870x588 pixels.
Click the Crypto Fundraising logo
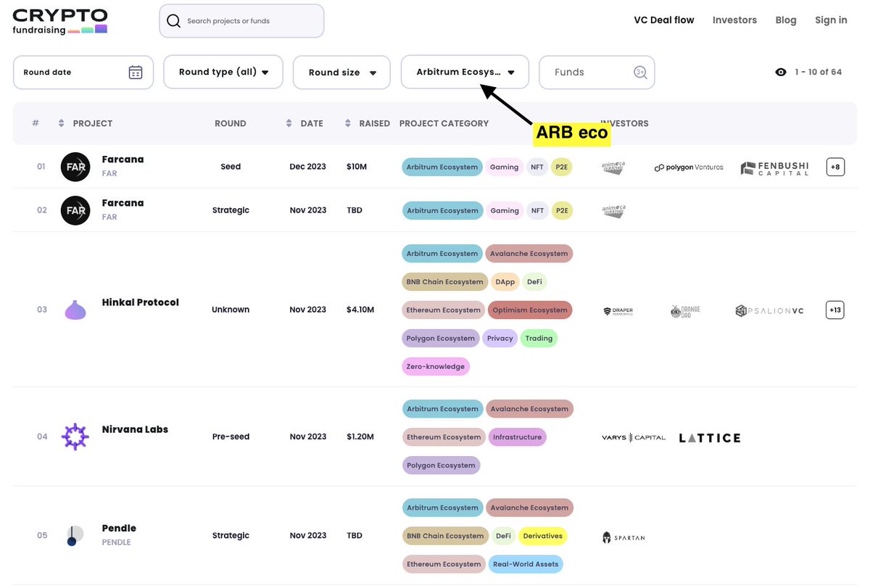(60, 22)
